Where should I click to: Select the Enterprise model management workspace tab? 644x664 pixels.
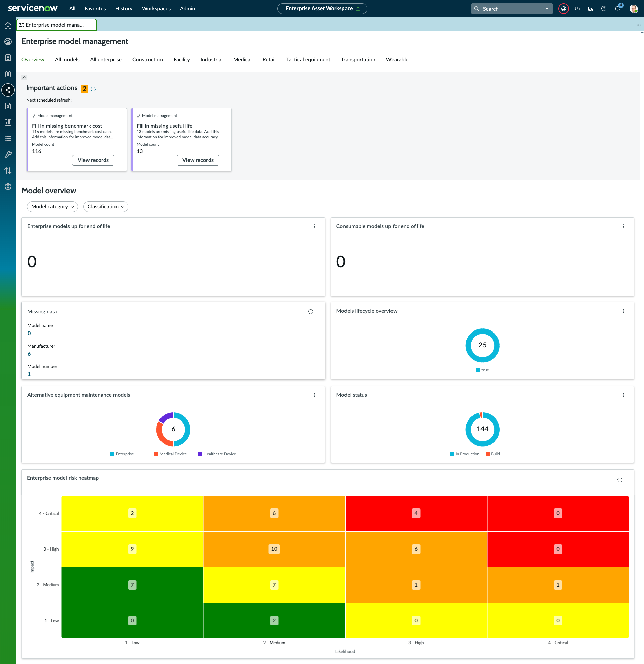(56, 25)
